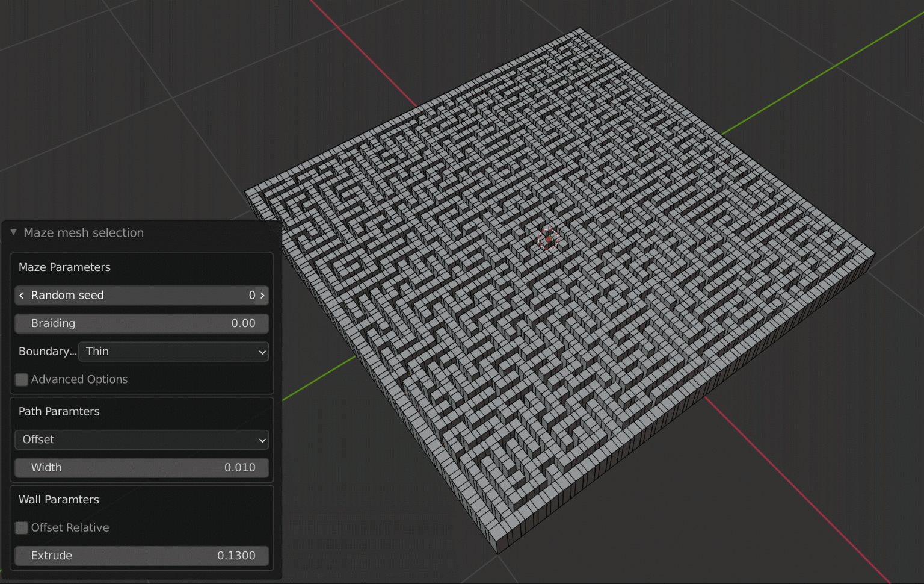The image size is (924, 584).
Task: Select the 3D cursor widget in viewport
Action: point(548,239)
